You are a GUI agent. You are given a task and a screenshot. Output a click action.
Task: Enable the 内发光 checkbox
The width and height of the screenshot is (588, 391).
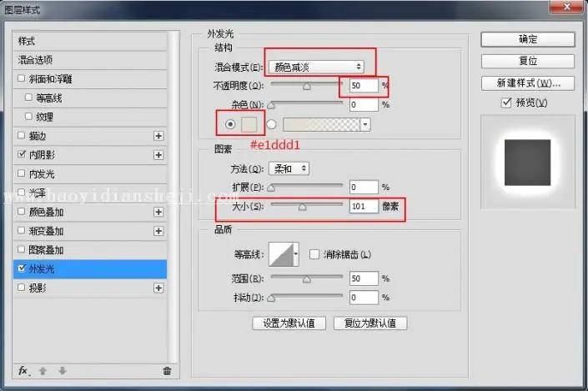click(22, 173)
